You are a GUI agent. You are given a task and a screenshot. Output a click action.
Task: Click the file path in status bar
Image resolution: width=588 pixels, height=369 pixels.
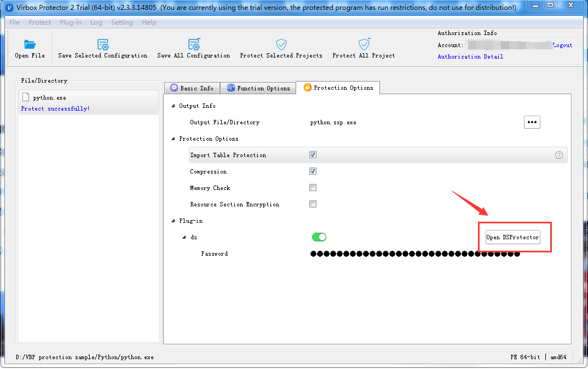point(85,357)
